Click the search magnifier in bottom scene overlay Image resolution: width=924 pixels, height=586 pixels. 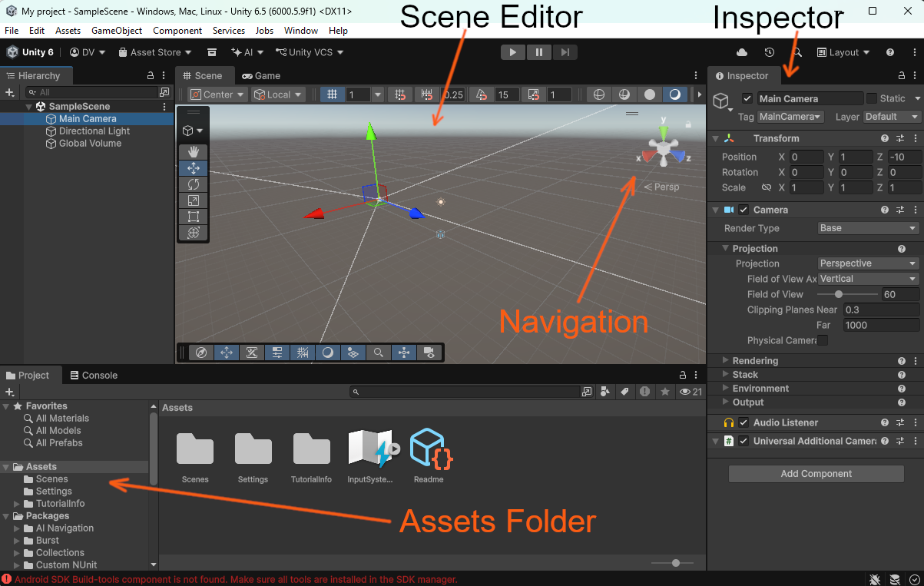(379, 353)
